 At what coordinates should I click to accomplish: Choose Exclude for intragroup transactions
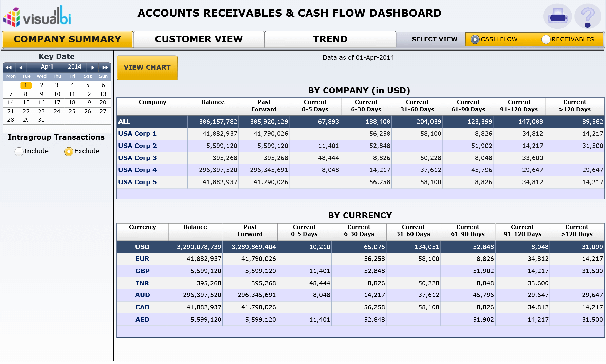pos(69,151)
